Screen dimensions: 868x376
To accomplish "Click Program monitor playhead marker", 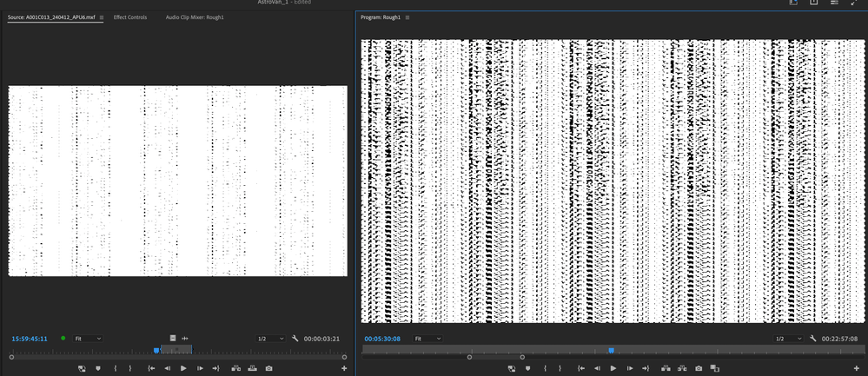I will click(611, 350).
